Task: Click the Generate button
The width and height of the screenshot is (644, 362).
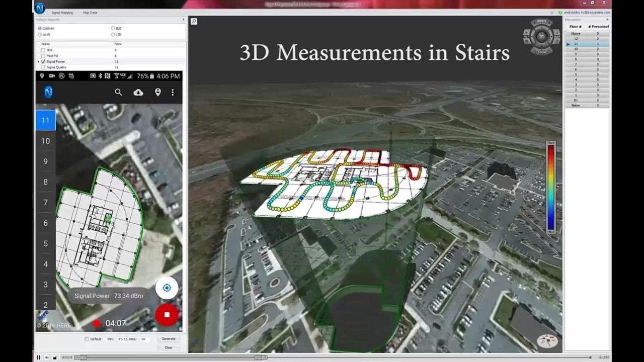Action: point(169,339)
